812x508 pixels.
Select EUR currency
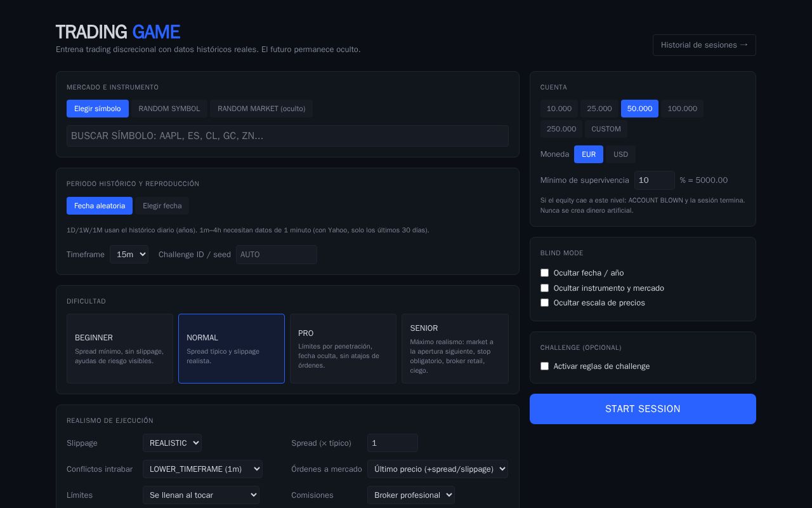click(x=589, y=154)
